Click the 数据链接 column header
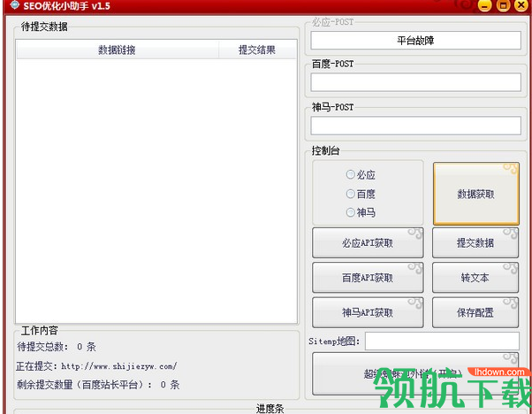The height and width of the screenshot is (414, 532). (117, 50)
